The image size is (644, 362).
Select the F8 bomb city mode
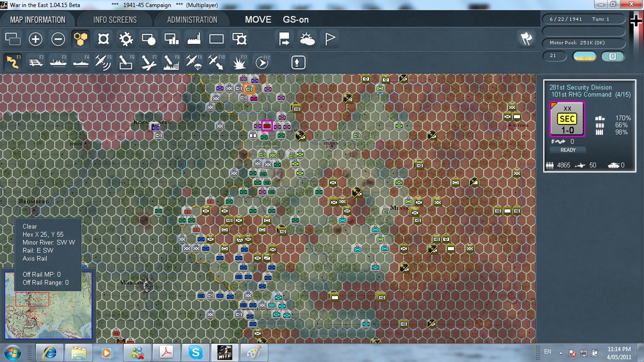click(171, 62)
